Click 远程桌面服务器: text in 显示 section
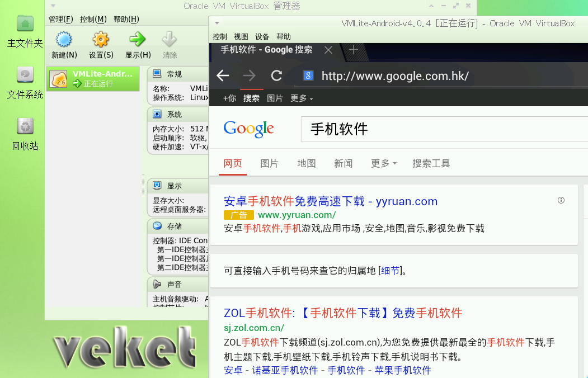Screen dimensions: 588x378 pyautogui.click(x=179, y=210)
